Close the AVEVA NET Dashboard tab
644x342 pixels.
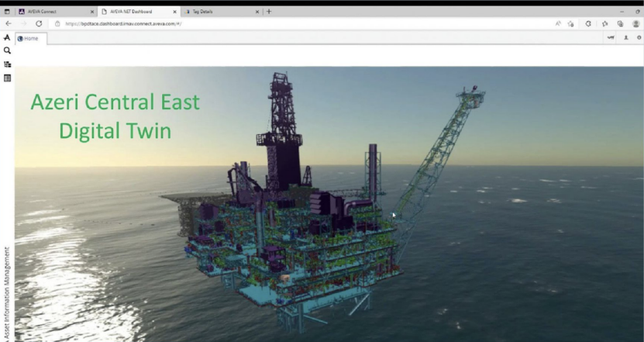coord(174,12)
